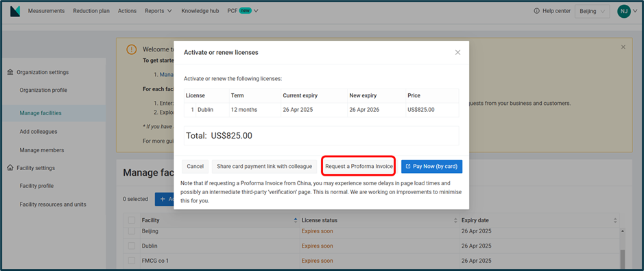Click the warning icon in welcome banner
Viewport: 644px width, 271px height.
point(131,49)
